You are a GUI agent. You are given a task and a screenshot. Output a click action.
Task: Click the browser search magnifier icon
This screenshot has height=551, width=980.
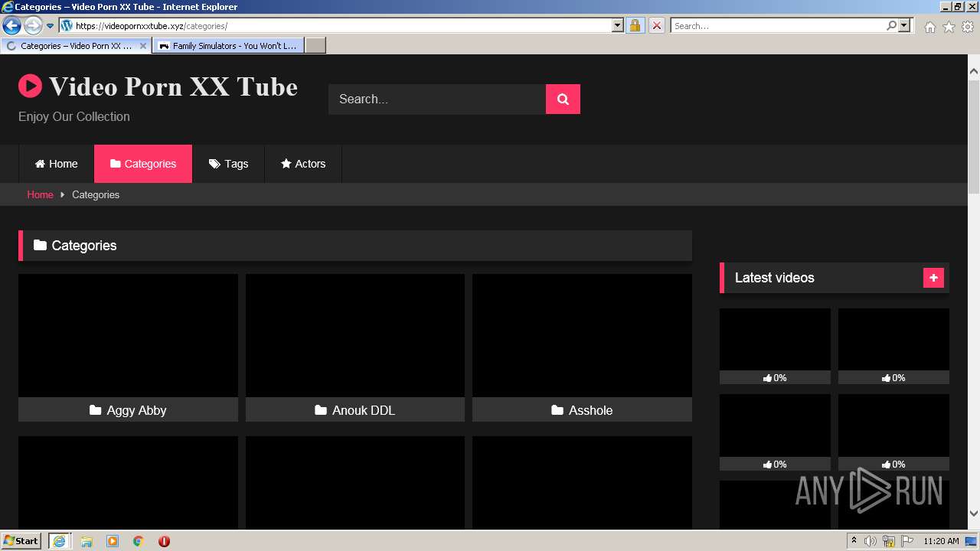(891, 25)
